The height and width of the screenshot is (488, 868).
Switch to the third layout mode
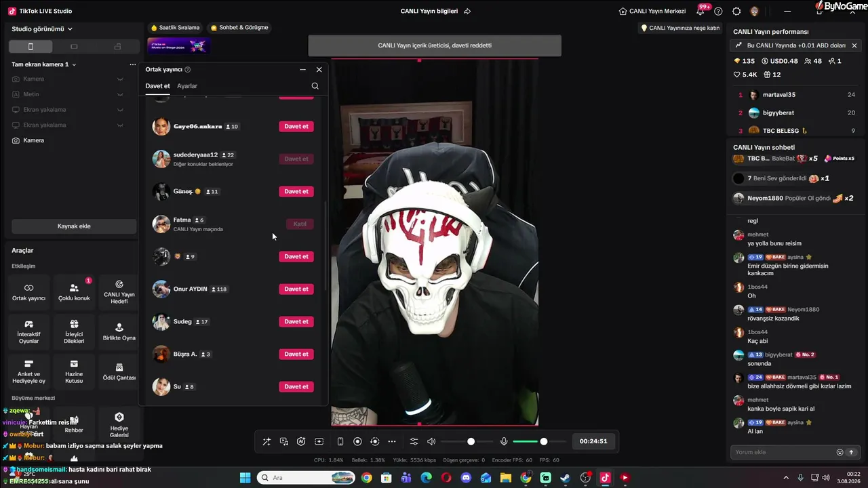117,47
